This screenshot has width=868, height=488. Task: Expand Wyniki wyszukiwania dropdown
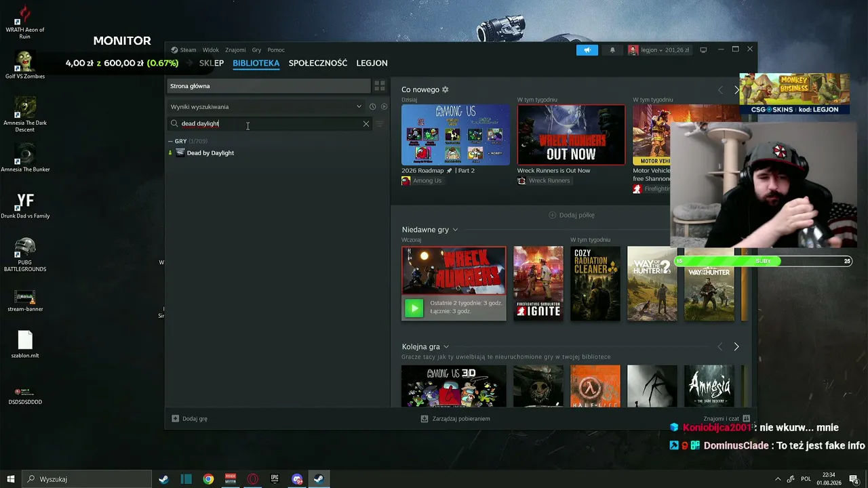[x=359, y=106]
